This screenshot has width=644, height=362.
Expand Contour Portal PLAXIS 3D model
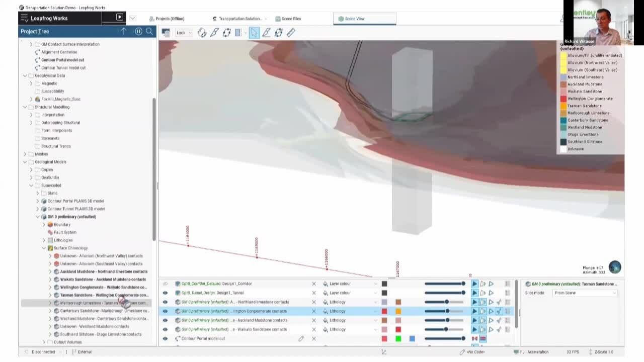click(x=37, y=201)
